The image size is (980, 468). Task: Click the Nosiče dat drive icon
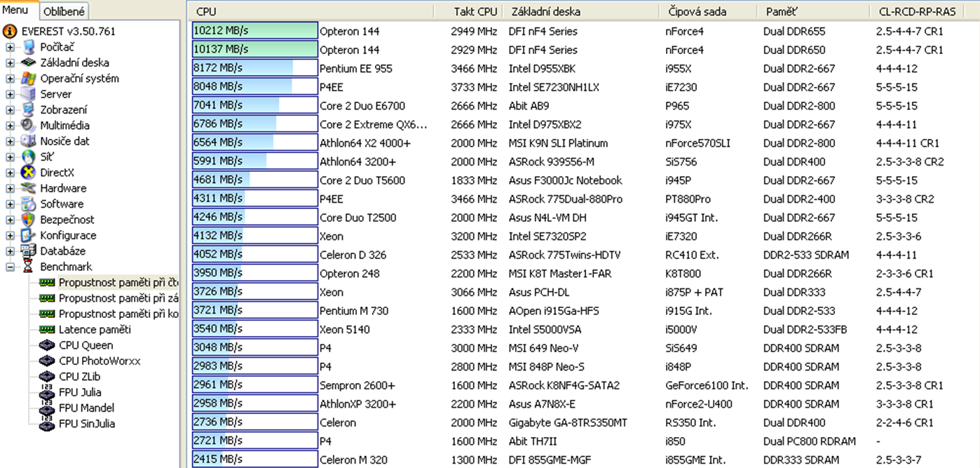click(29, 141)
